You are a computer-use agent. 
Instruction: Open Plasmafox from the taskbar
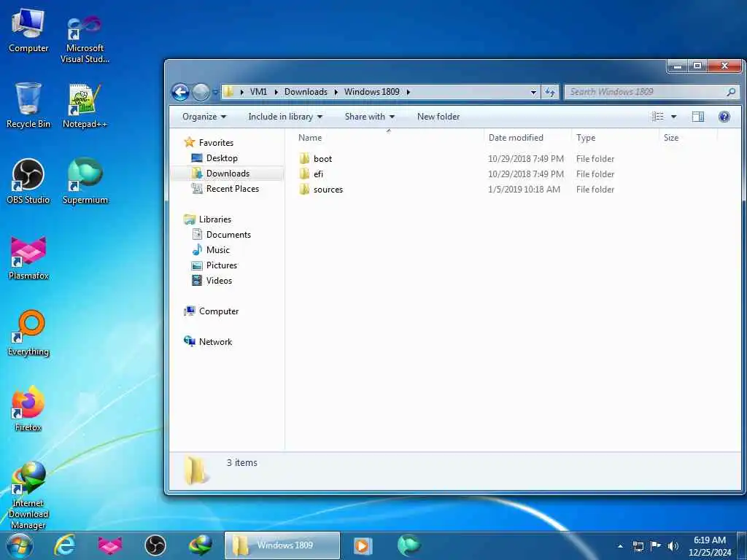click(110, 545)
